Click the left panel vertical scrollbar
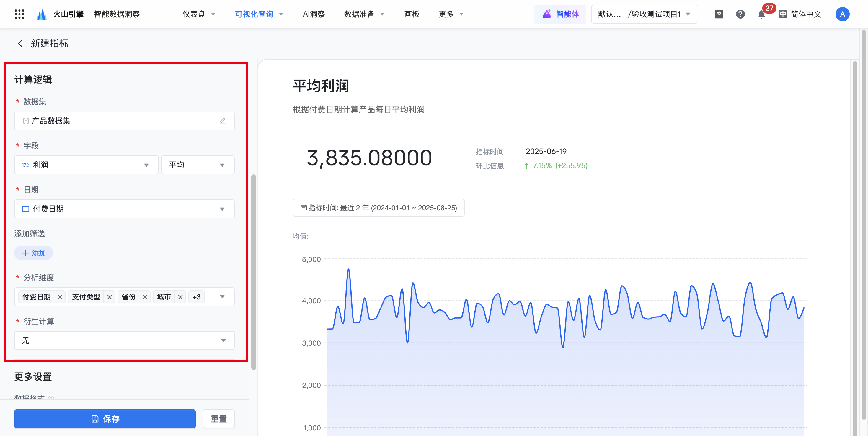868x436 pixels. [x=253, y=272]
